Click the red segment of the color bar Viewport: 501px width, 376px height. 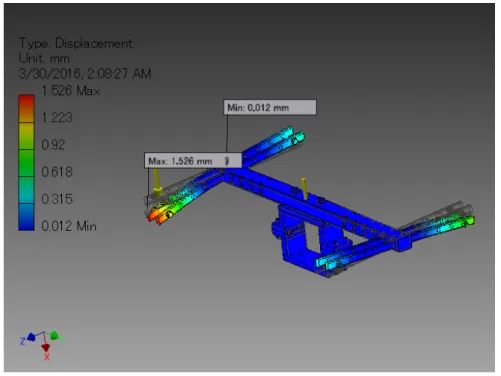pos(26,109)
